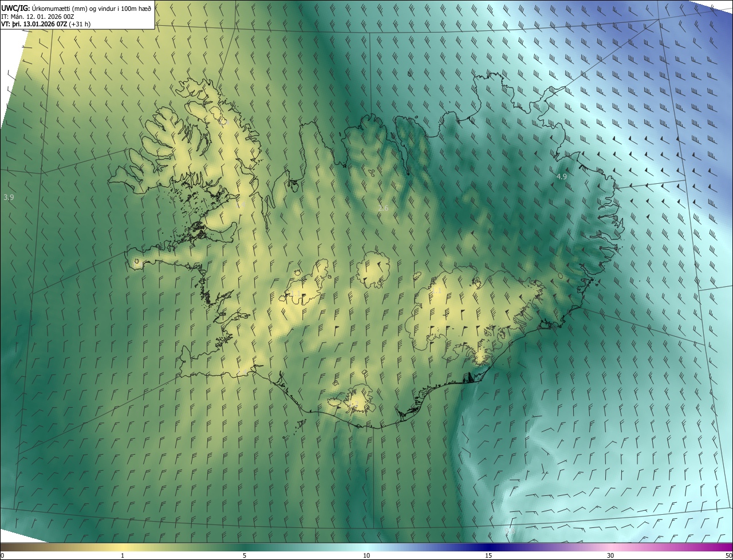Click the '1.1' value on the western Langjökull glacier
Image resolution: width=733 pixels, height=560 pixels.
click(x=295, y=293)
